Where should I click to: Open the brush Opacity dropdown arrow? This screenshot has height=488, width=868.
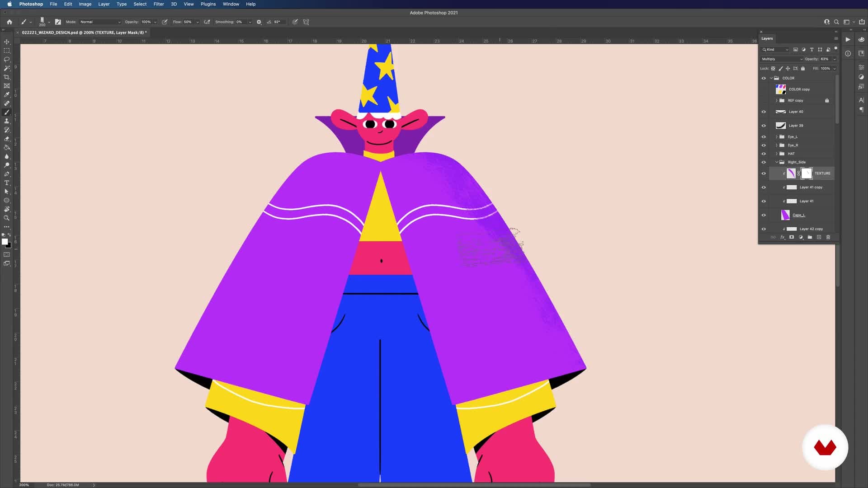155,22
